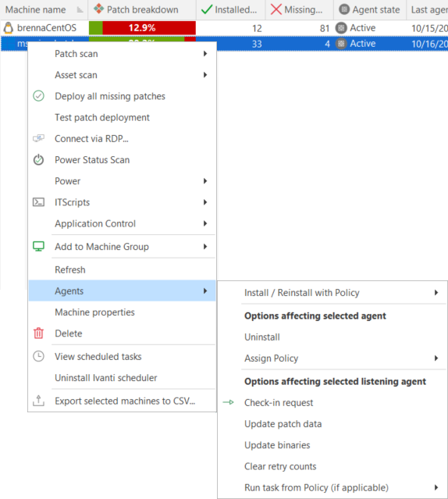The image size is (448, 499).
Task: Click the agent icon in brennaCentOS row
Action: (x=341, y=28)
